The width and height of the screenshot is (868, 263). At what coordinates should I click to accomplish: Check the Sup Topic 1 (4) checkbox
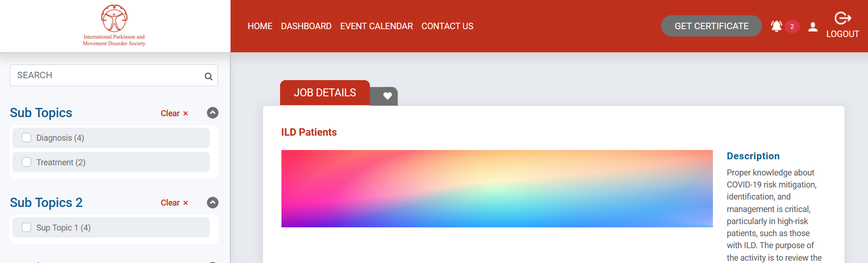tap(26, 227)
